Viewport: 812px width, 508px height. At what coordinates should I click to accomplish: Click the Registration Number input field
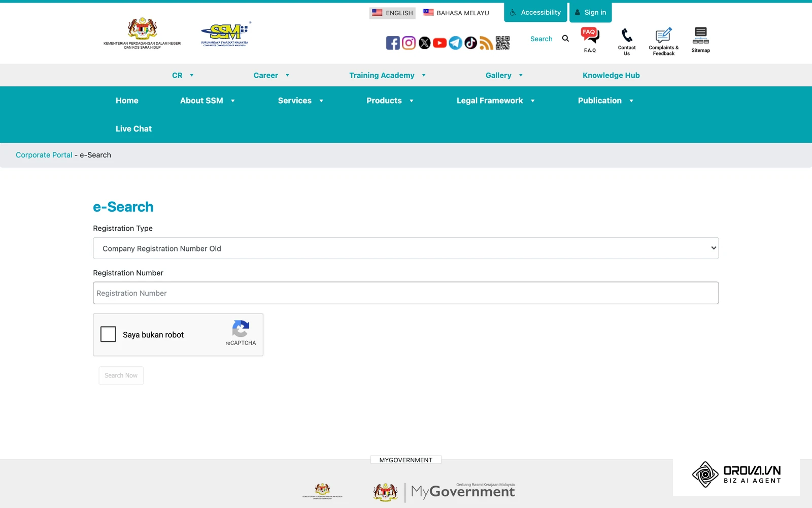406,293
